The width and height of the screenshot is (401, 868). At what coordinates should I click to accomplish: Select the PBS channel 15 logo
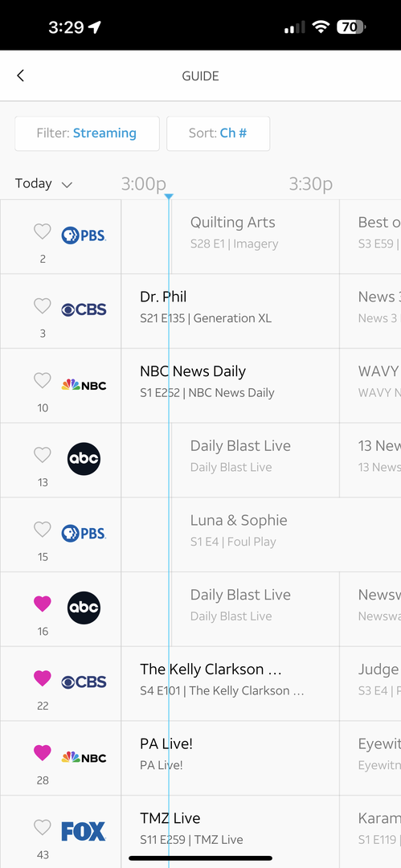click(84, 534)
